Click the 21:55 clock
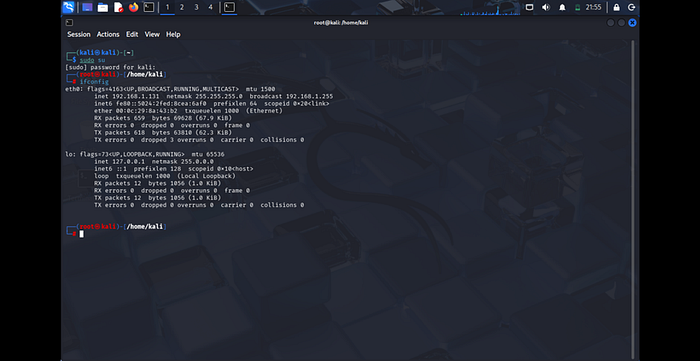Viewport: 700px width, 361px height. (594, 7)
